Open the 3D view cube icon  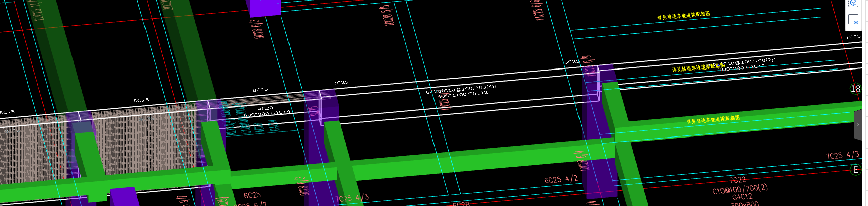tap(853, 3)
